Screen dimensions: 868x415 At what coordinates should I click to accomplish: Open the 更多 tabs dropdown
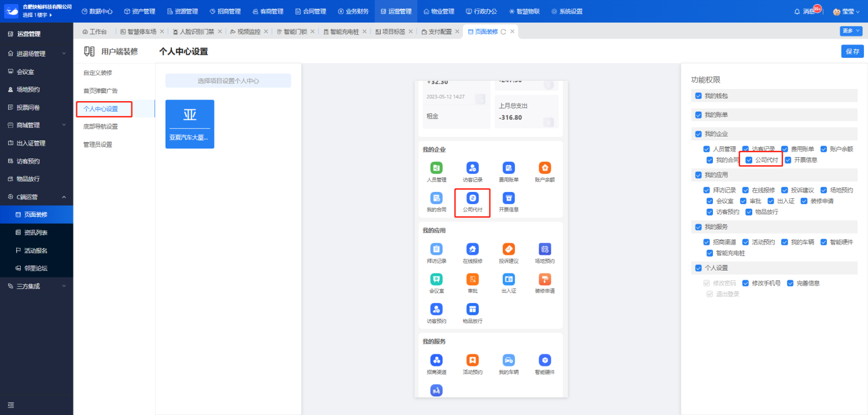click(x=851, y=31)
